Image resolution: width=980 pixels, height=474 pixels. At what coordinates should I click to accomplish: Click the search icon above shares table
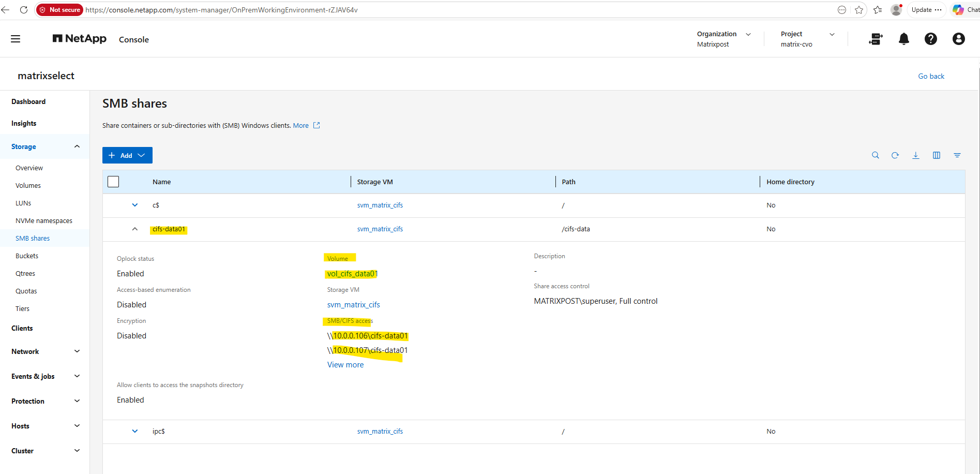point(875,155)
